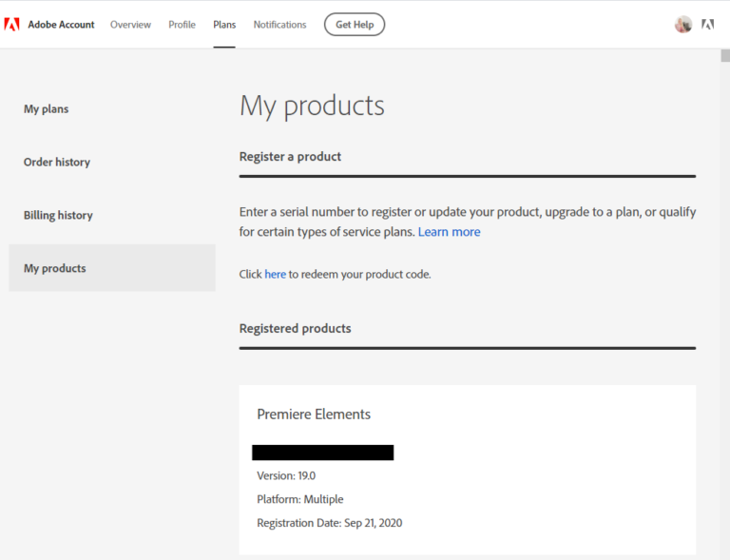Click the Adobe Account title text

point(61,25)
